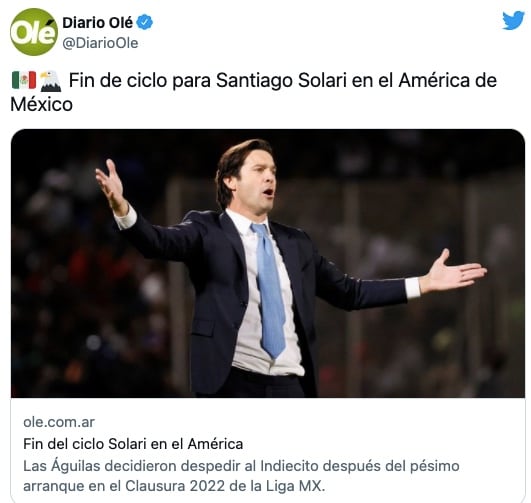Click the blue verified badge checkmark
Viewport: 531px width, 503px height.
pos(145,22)
